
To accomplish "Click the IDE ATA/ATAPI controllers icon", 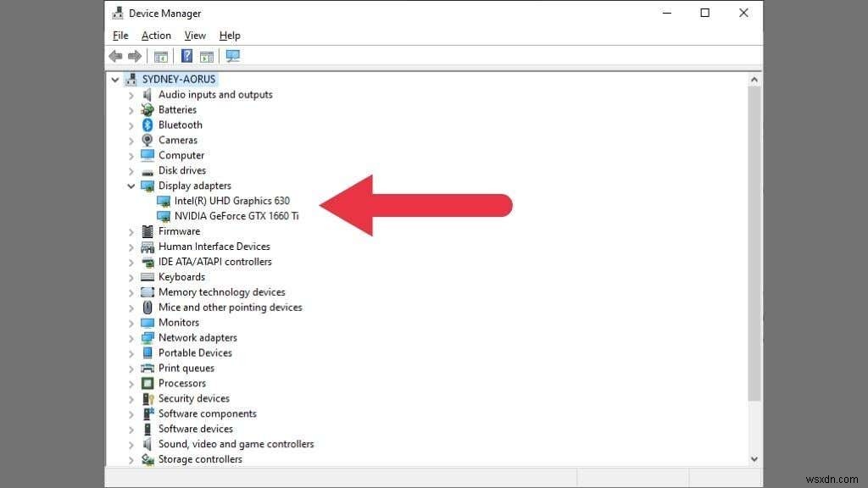I will 147,262.
